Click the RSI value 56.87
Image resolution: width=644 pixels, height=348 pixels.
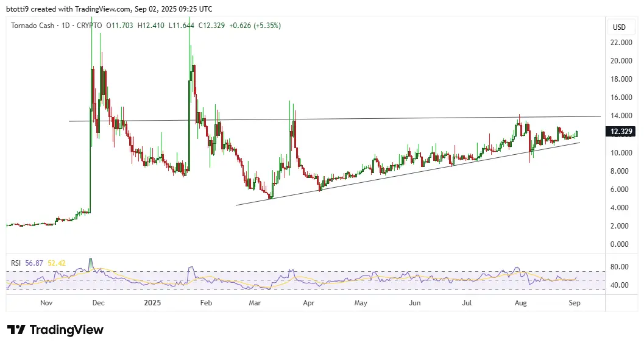[x=34, y=263]
